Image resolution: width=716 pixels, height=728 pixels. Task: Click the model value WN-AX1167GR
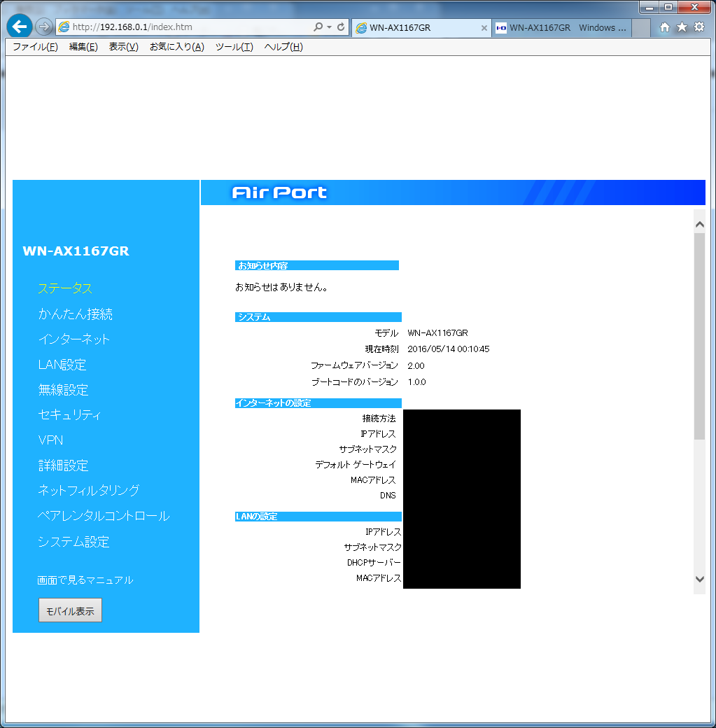[437, 333]
